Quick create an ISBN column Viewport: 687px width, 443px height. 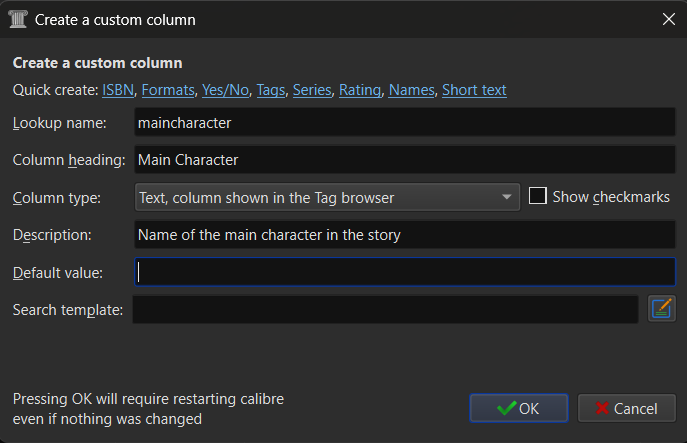(118, 90)
